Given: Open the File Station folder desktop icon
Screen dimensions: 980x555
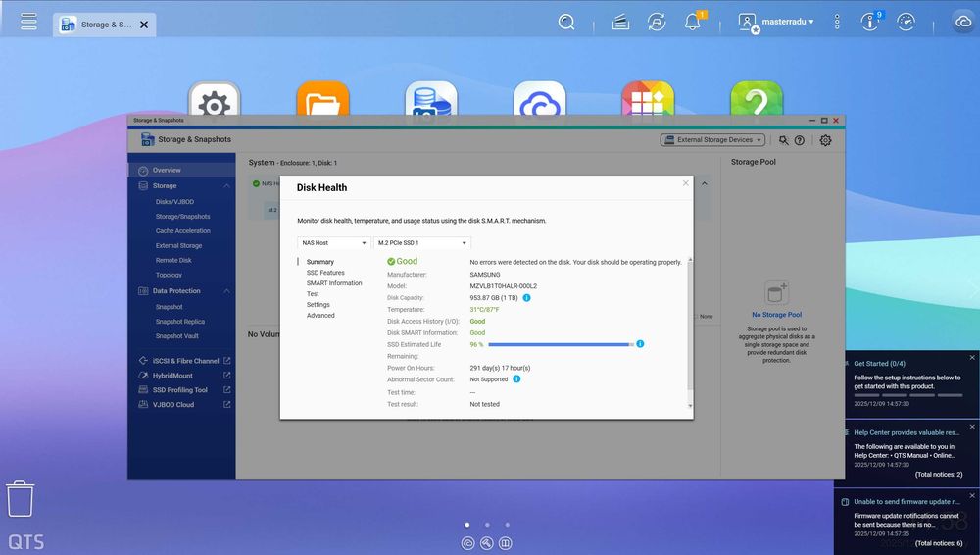Looking at the screenshot, I should [x=322, y=99].
